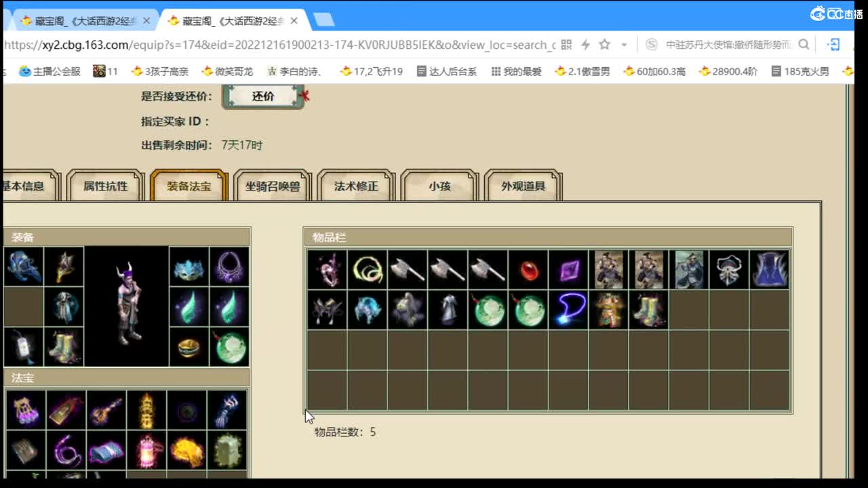Open the 28900.4阶 bookmark
The width and height of the screenshot is (868, 488).
[728, 71]
